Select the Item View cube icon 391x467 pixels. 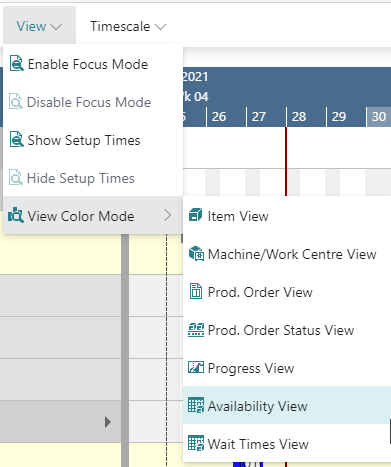[195, 215]
